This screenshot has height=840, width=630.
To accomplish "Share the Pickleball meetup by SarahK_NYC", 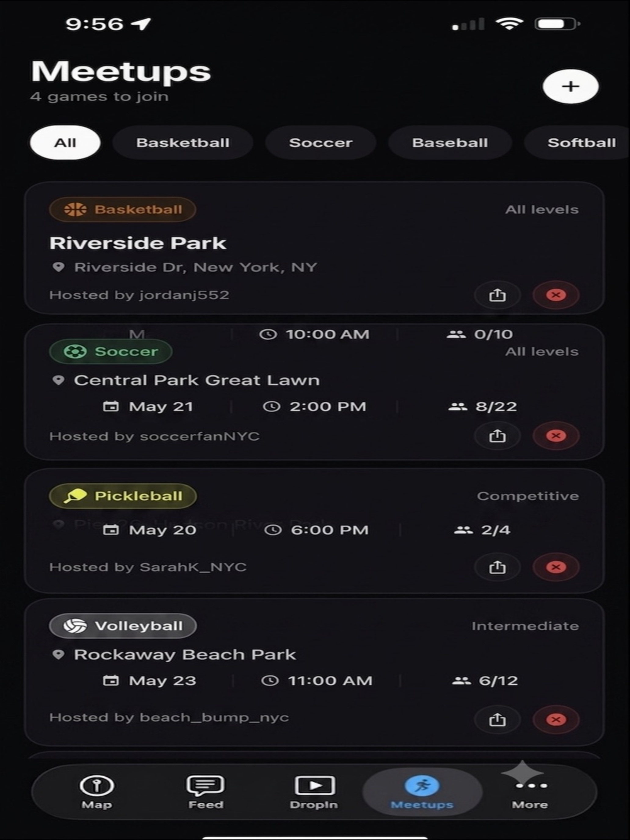I will click(x=497, y=567).
